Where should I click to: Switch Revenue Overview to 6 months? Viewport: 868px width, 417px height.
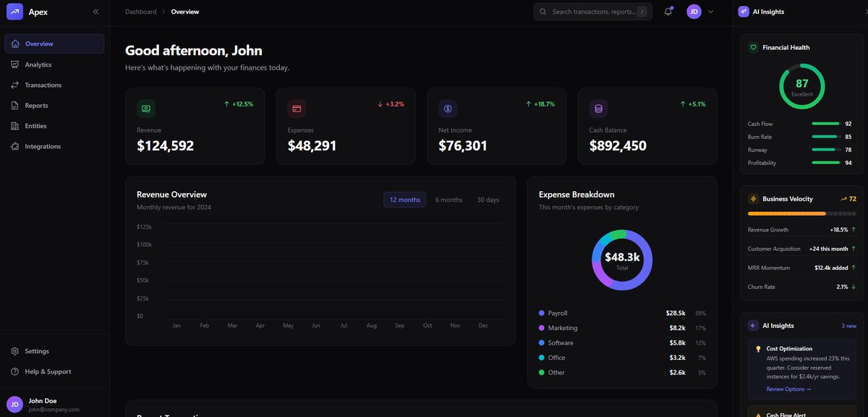click(448, 199)
